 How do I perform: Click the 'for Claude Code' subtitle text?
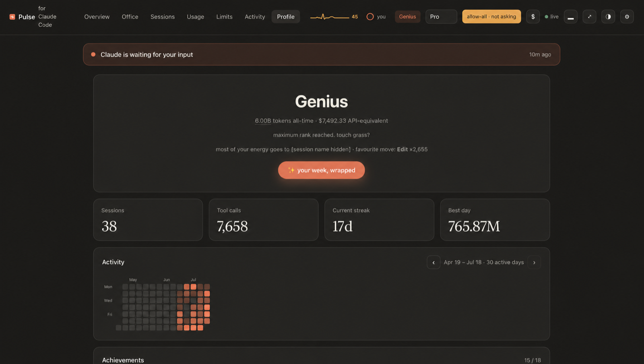click(47, 17)
